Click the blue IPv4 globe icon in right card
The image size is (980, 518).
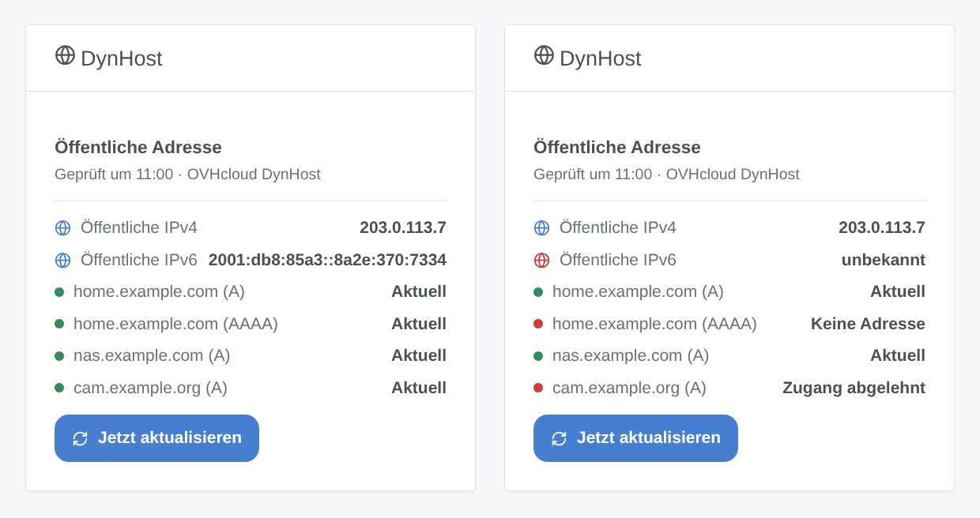(542, 228)
